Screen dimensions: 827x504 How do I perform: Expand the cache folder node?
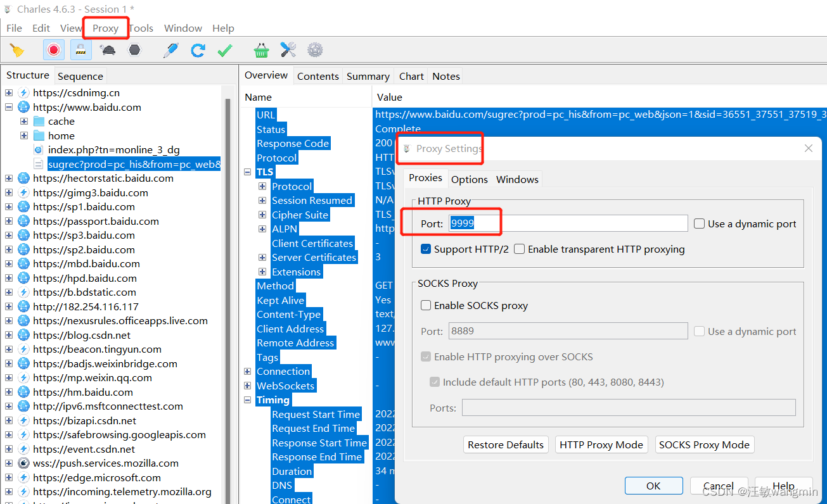[24, 121]
